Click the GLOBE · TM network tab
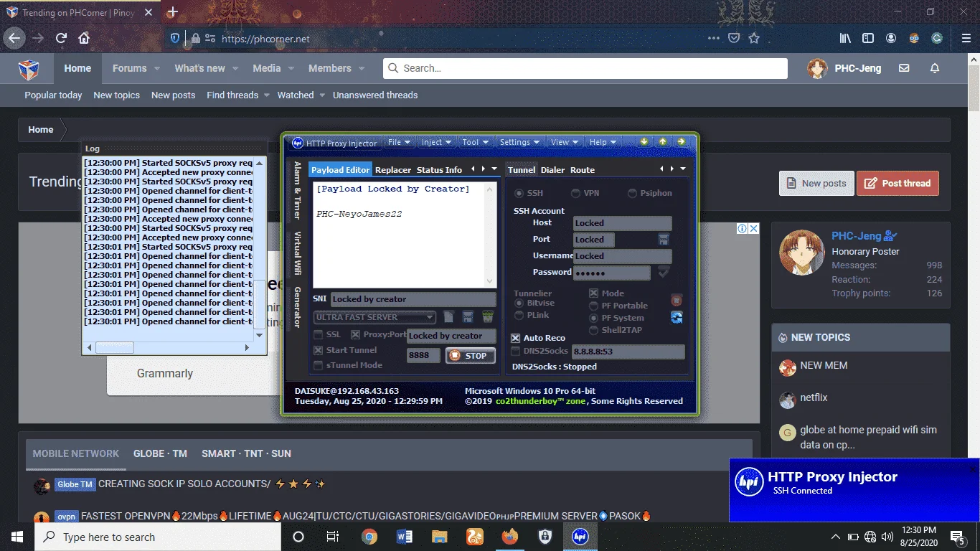 tap(160, 453)
